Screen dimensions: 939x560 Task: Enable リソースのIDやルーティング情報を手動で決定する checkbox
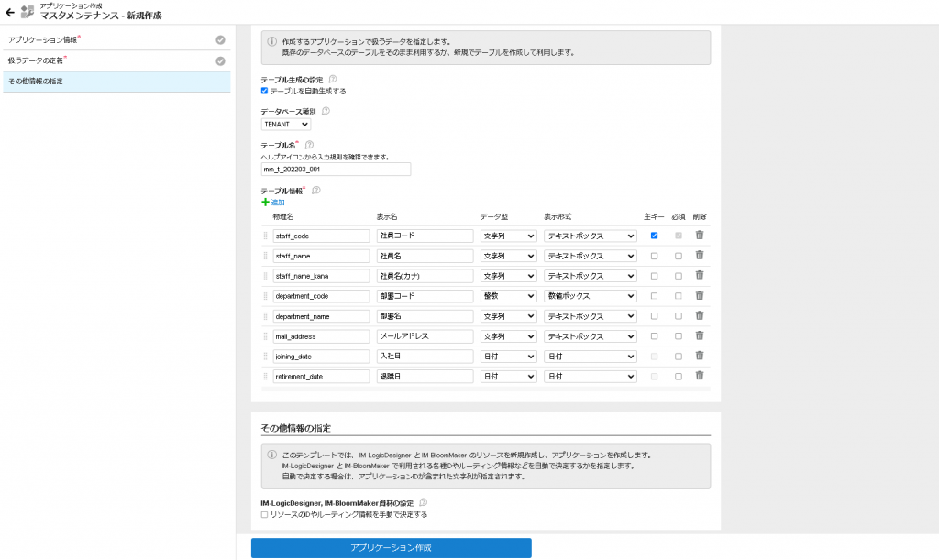[x=264, y=514]
